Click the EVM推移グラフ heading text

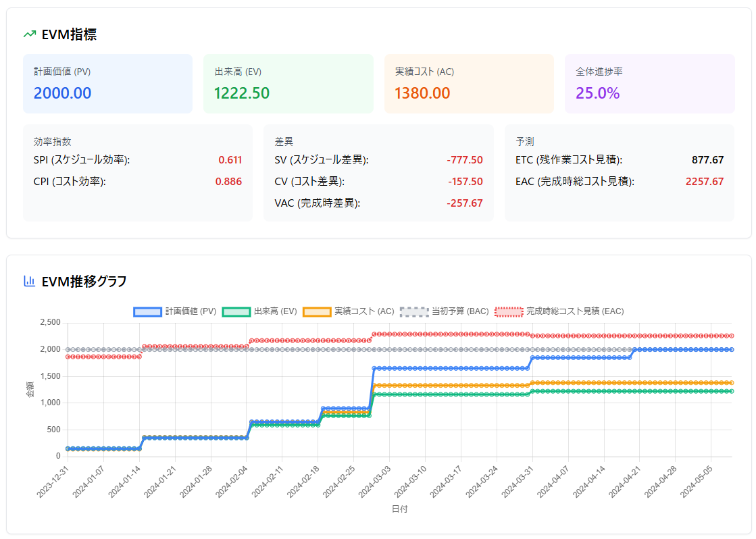coord(84,281)
